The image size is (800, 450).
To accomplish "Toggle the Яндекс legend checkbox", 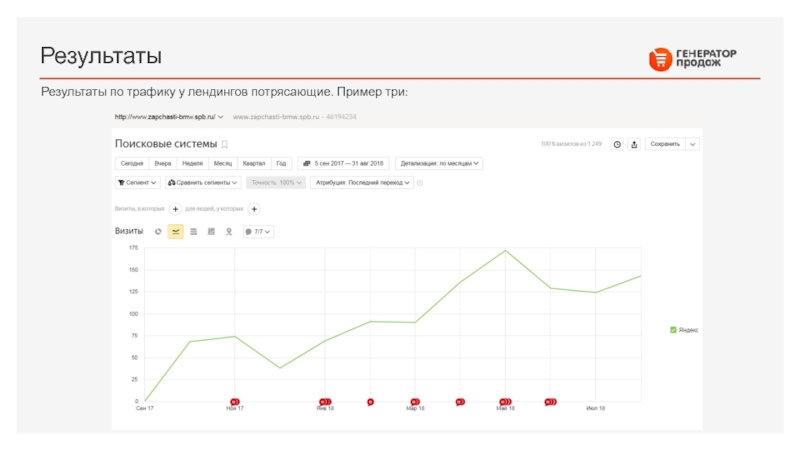I will [x=673, y=329].
